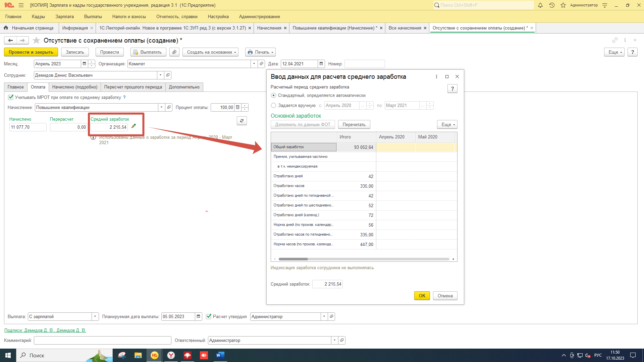Image resolution: width=644 pixels, height=362 pixels.
Task: Open Yandex Browser from the taskbar
Action: pos(171,355)
